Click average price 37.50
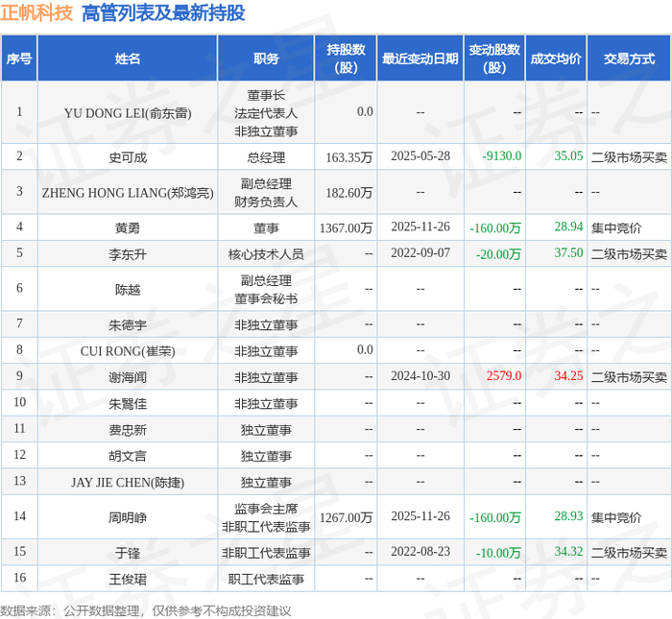 tap(568, 252)
